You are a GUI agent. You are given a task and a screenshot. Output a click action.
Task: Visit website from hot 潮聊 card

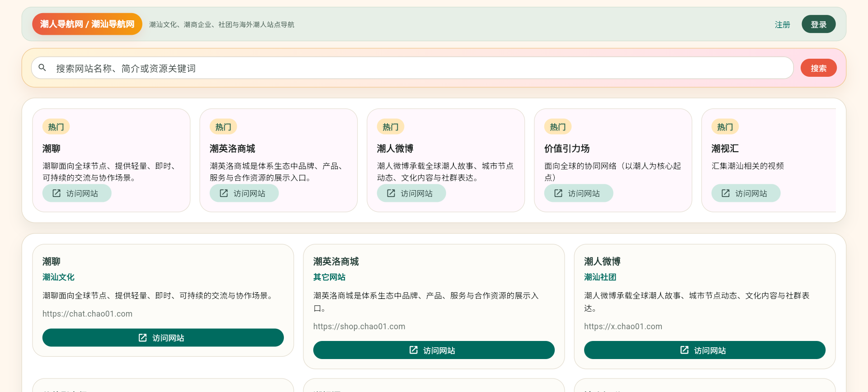point(77,193)
